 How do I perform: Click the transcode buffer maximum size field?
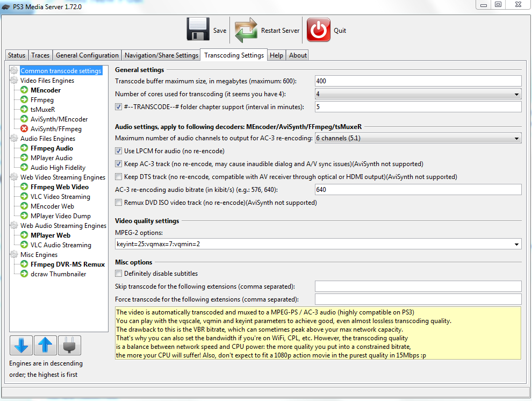point(418,81)
